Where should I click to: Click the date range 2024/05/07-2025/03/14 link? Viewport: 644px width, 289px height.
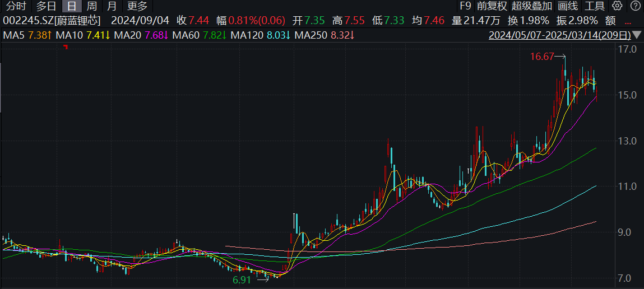[559, 35]
